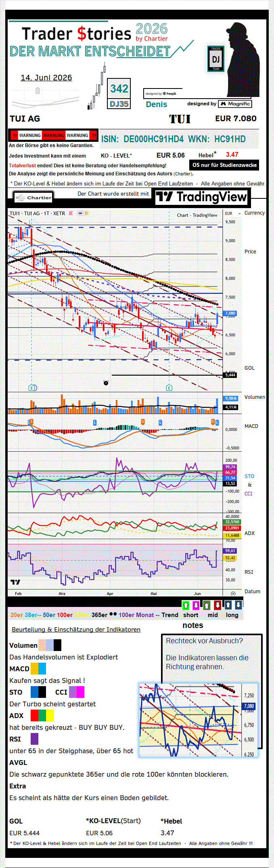Viewport: 274px width, 868px height.
Task: Click the DJ35 label box
Action: [119, 104]
